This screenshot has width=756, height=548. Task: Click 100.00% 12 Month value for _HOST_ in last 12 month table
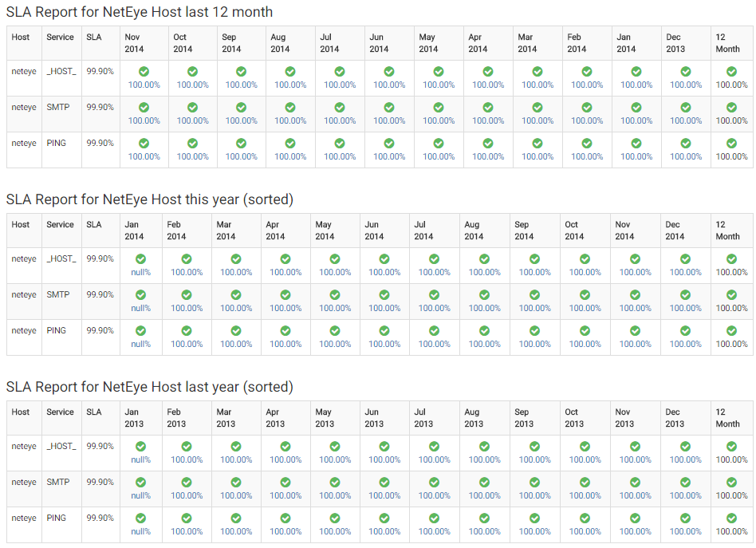(731, 85)
